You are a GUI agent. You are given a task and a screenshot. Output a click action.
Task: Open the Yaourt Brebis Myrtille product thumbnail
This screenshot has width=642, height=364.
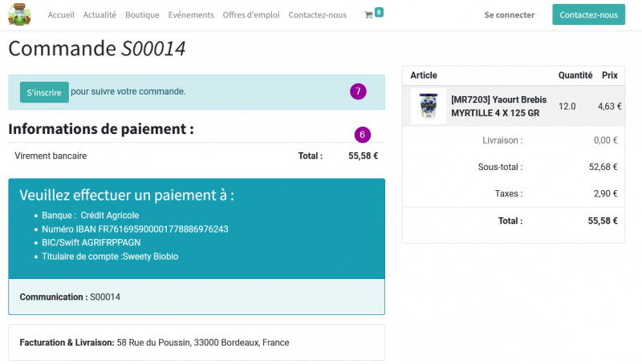click(x=429, y=106)
